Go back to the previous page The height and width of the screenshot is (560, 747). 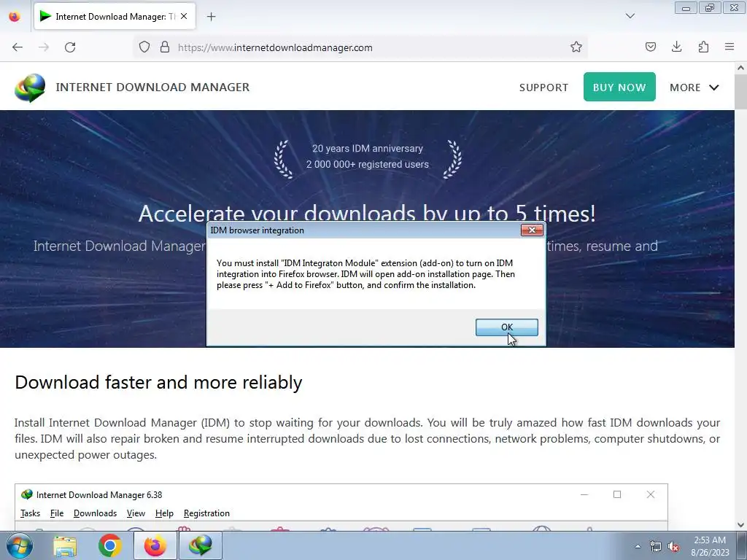(x=18, y=47)
